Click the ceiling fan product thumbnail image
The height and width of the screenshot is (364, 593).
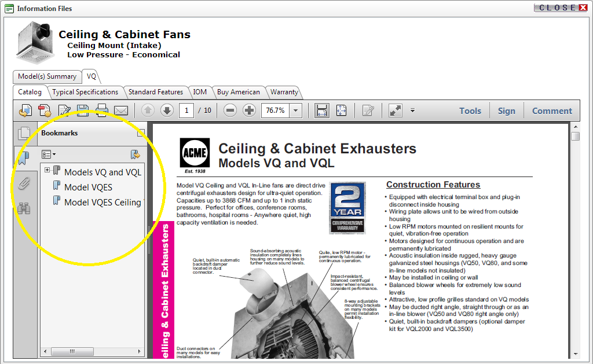click(x=35, y=43)
